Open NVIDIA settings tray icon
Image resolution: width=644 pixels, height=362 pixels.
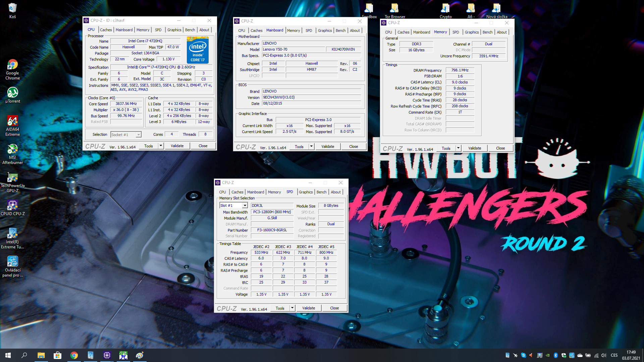[x=547, y=355]
